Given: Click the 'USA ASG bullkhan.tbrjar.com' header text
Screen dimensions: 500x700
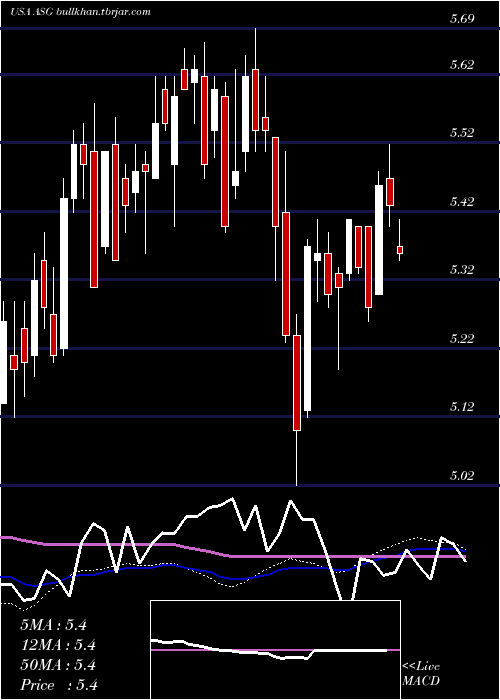Looking at the screenshot, I should coord(80,12).
